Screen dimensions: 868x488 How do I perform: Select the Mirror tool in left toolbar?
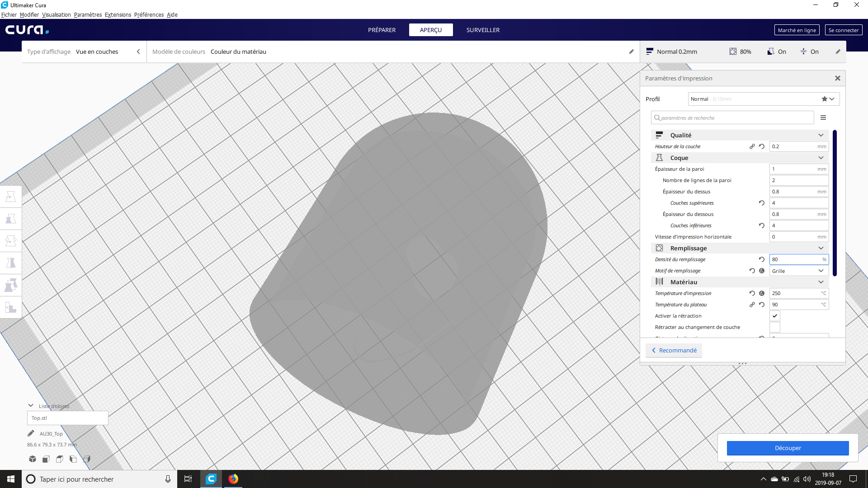click(x=11, y=263)
